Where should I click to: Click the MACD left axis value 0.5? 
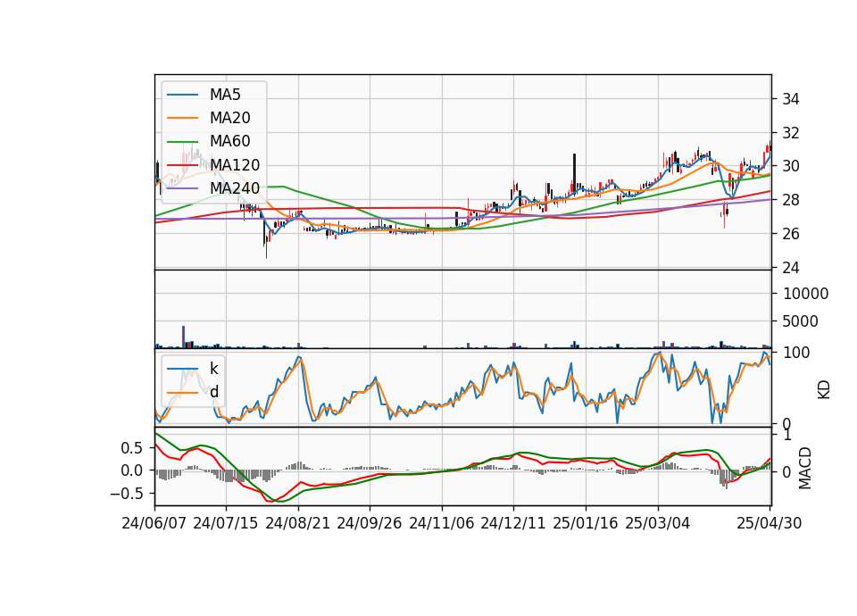(x=131, y=449)
